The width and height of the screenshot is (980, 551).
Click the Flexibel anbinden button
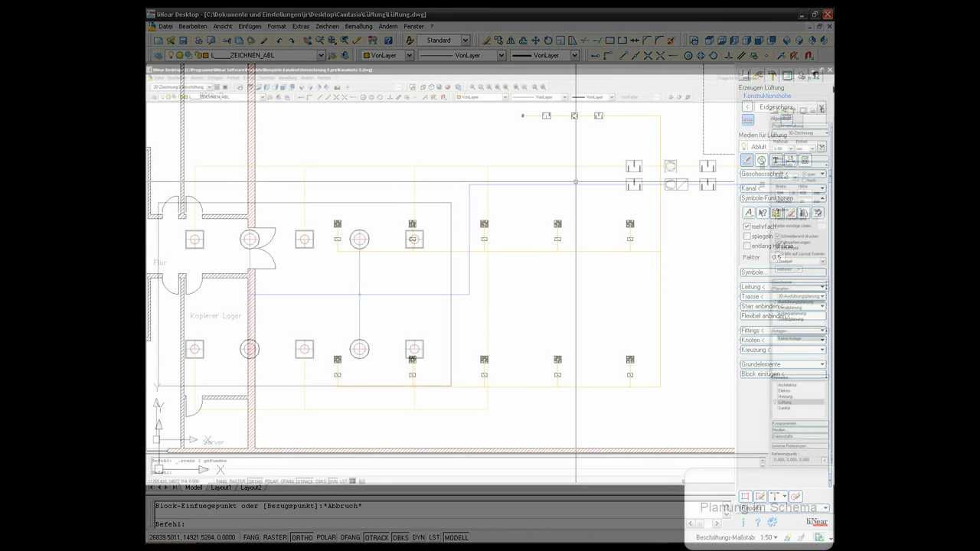tap(782, 316)
